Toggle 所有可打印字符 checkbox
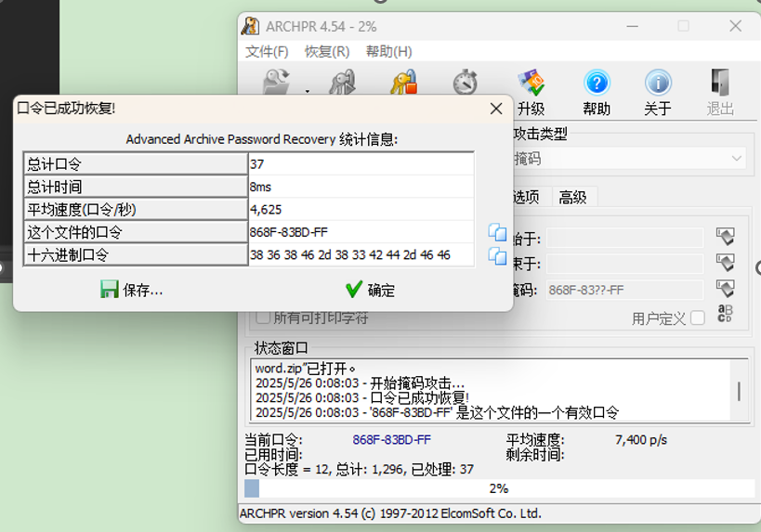Viewport: 761px width, 532px height. click(x=263, y=318)
